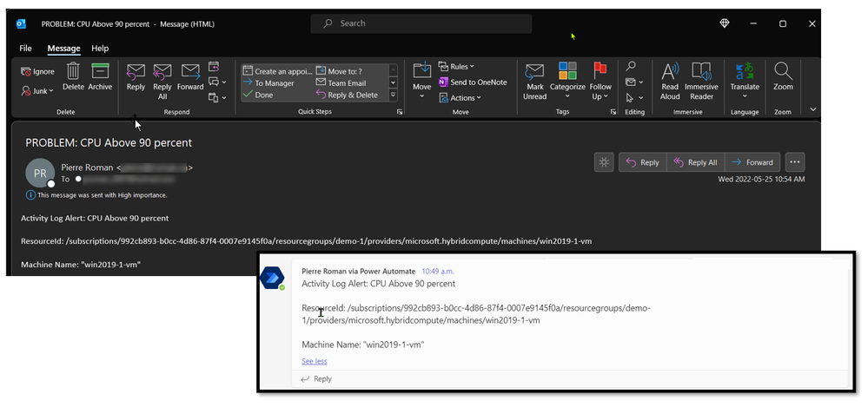Select the Message ribbon tab
Screen dimensions: 868x407
(x=63, y=49)
